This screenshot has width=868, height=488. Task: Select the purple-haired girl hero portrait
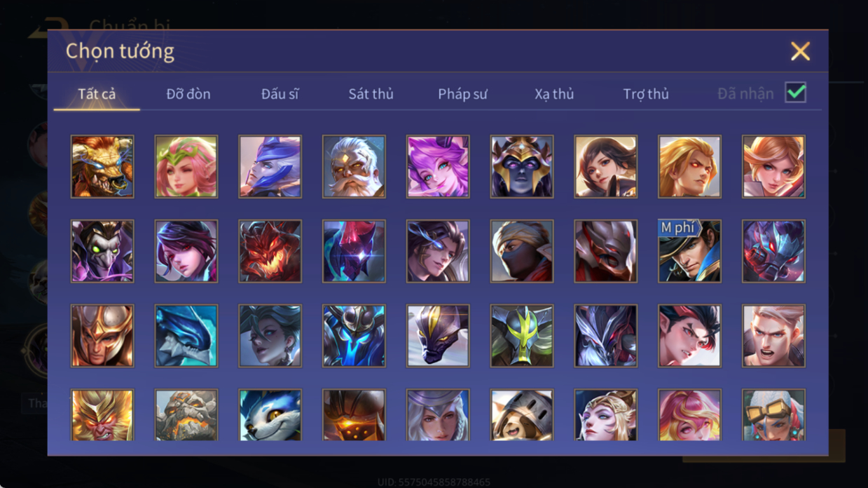pos(438,167)
